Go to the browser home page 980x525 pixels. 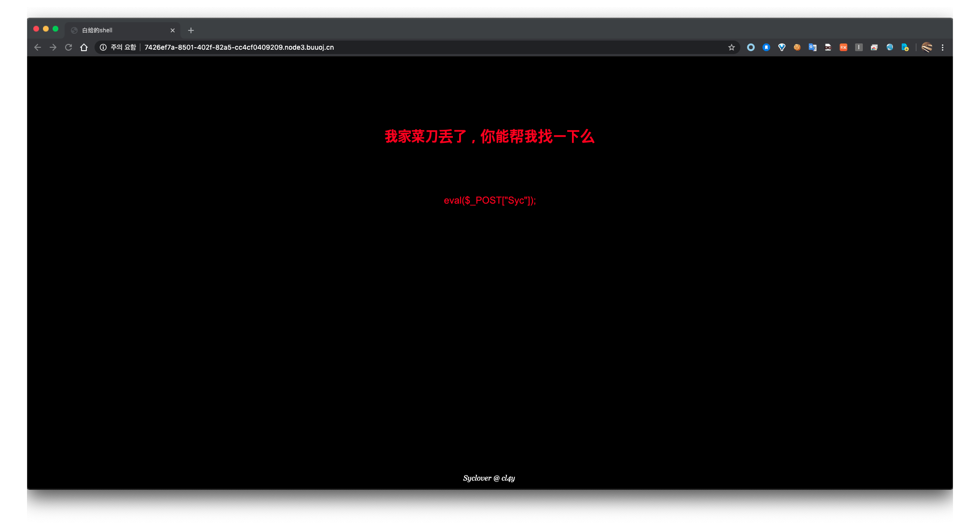pyautogui.click(x=84, y=47)
